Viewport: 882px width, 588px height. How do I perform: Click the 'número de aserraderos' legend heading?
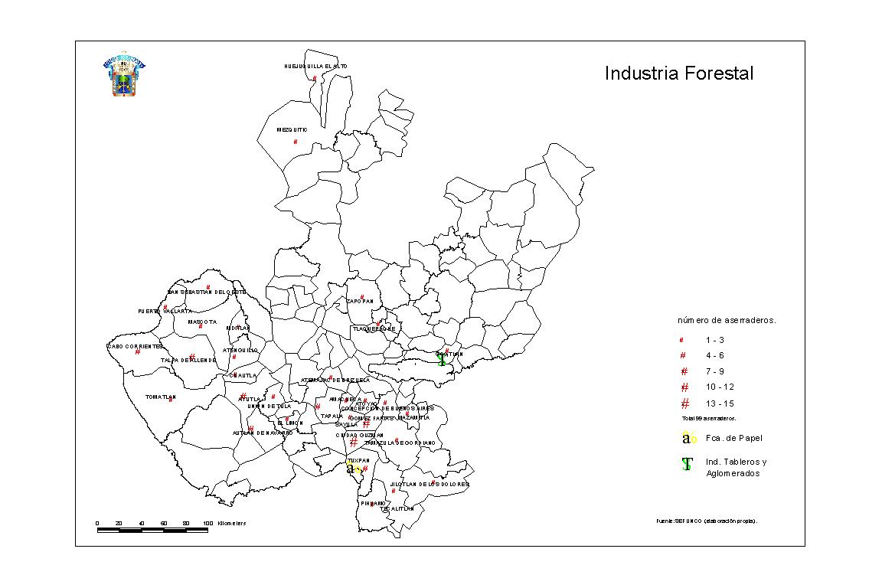click(x=727, y=320)
